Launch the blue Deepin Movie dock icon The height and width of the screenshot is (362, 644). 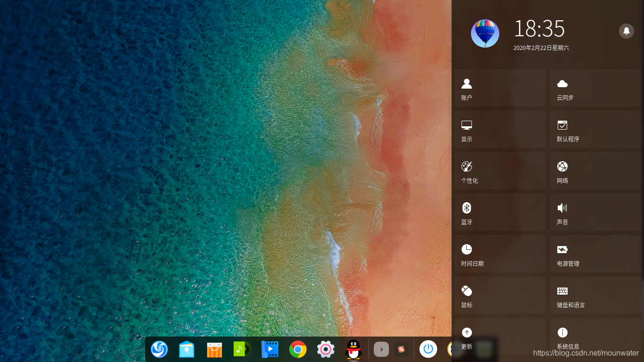coord(270,349)
